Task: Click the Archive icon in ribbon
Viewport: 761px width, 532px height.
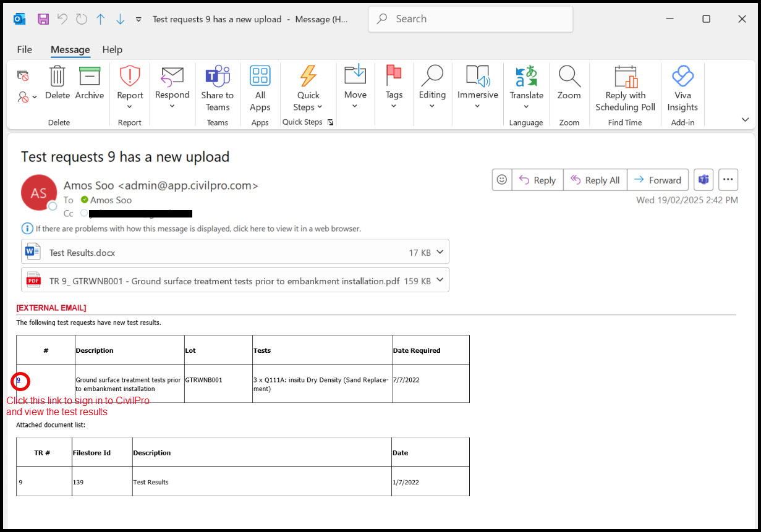Action: [x=90, y=77]
